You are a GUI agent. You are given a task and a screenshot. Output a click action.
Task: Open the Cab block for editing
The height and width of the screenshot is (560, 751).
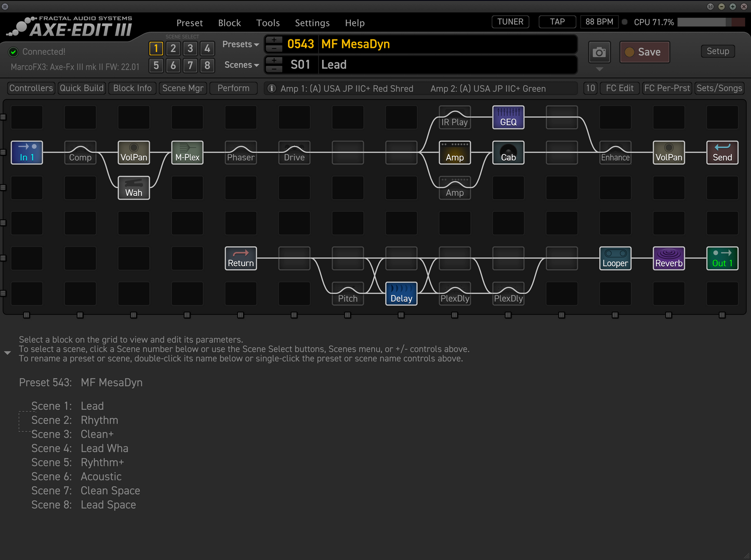508,152
